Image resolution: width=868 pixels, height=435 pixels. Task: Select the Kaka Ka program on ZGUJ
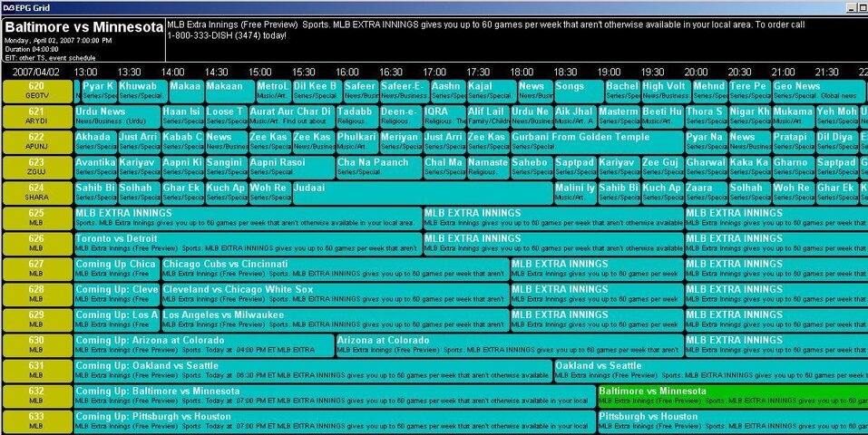749,168
